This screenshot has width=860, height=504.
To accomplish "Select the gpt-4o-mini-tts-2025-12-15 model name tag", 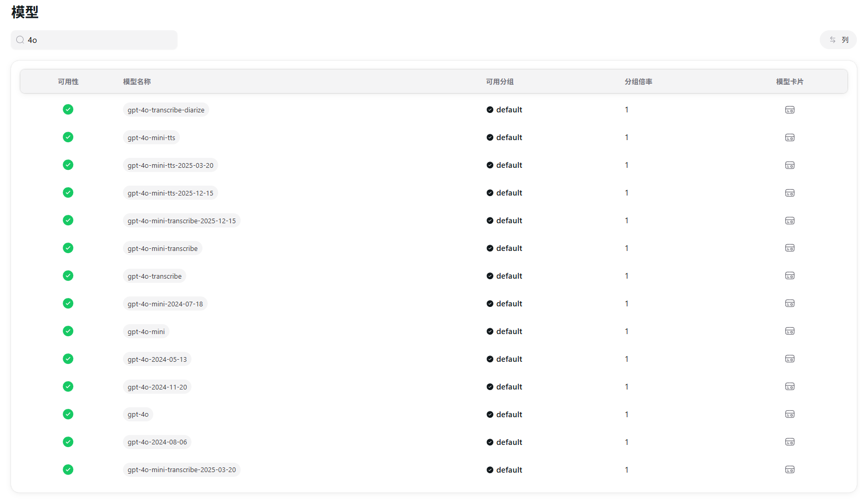I will [x=171, y=193].
